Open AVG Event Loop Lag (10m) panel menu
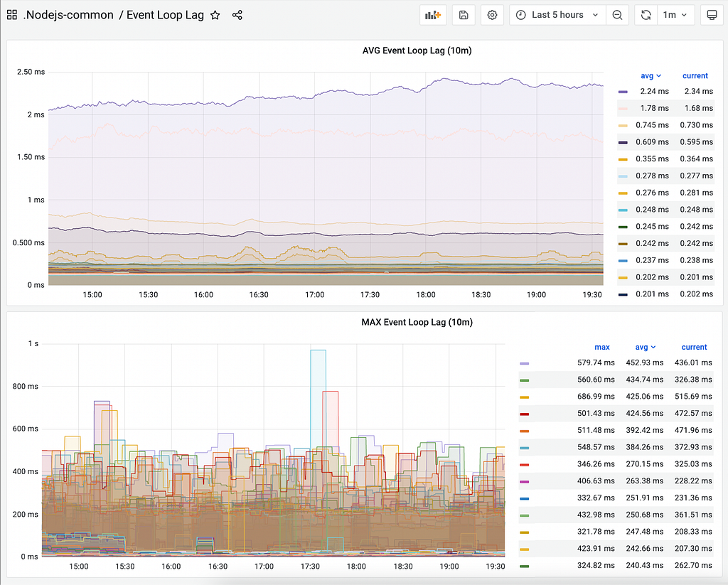Screen dimensions: 728x585 tap(417, 50)
